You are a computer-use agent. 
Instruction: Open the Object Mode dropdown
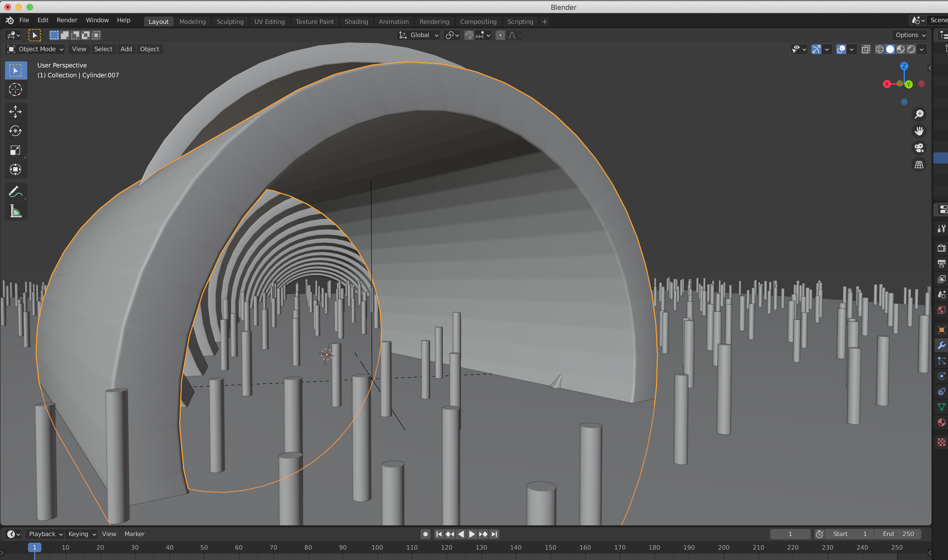pos(36,49)
